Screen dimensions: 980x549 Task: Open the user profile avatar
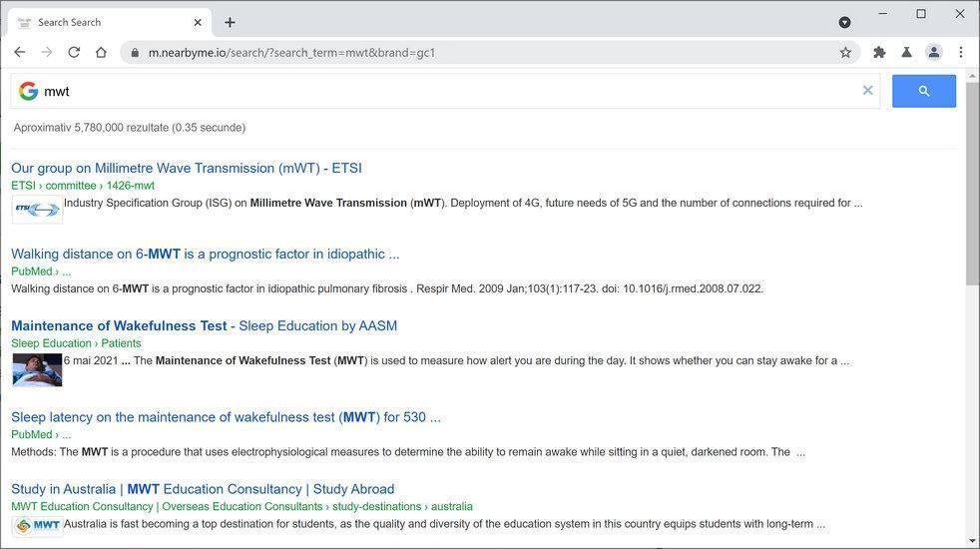933,52
